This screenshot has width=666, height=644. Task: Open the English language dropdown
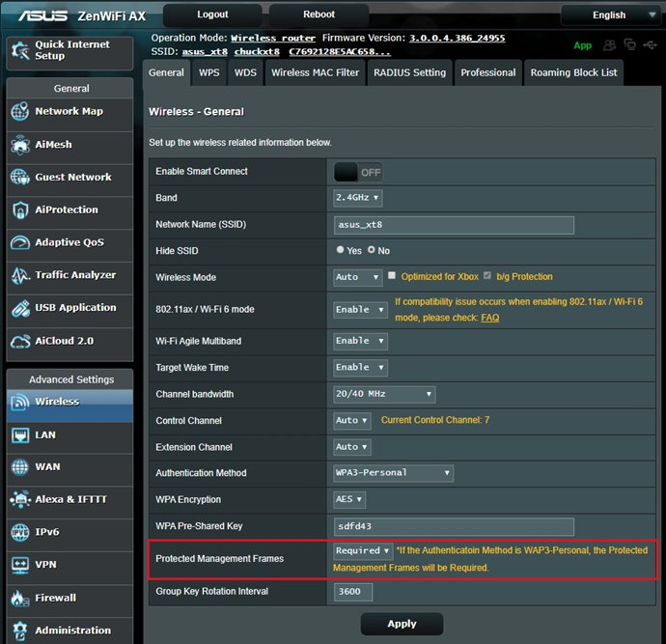click(x=610, y=15)
